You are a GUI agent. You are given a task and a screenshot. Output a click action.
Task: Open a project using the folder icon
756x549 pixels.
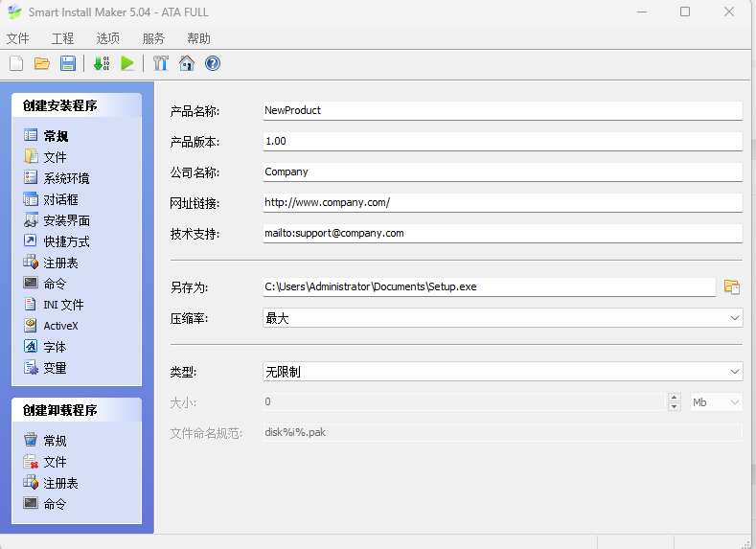click(x=42, y=64)
